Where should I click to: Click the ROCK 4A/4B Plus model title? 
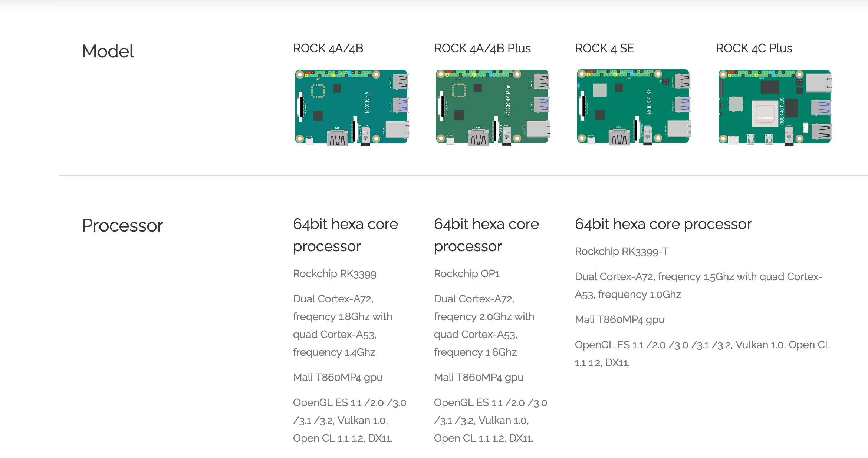pyautogui.click(x=482, y=48)
